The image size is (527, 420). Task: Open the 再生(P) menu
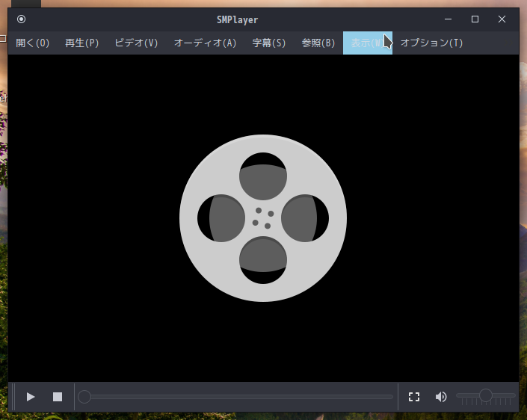(81, 43)
